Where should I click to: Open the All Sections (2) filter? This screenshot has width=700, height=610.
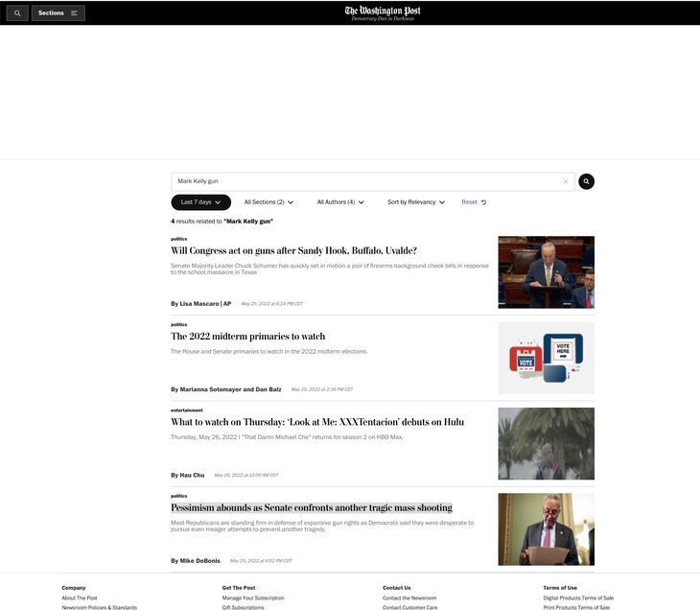coord(268,202)
